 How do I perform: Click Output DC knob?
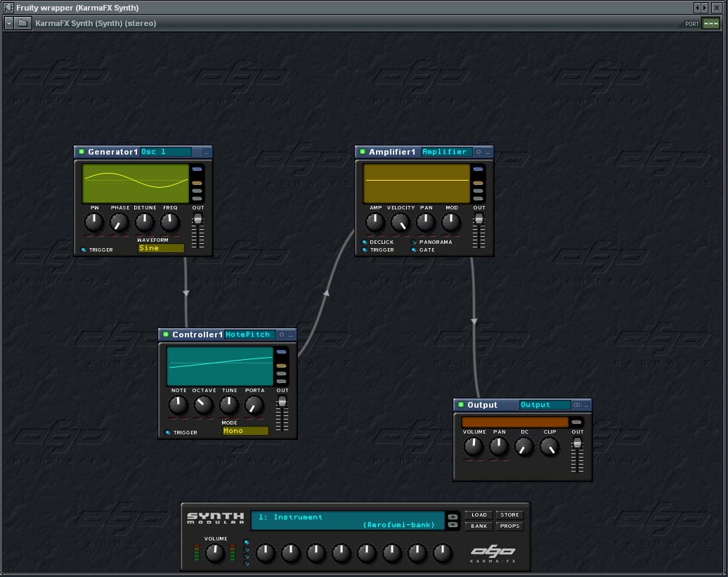tap(524, 446)
